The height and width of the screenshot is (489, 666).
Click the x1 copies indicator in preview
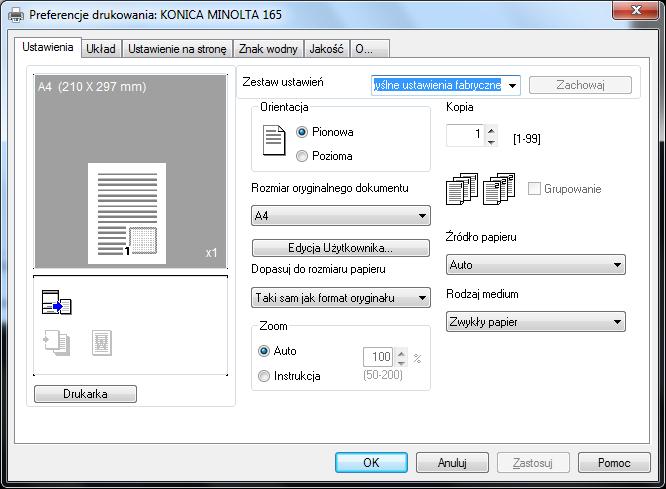pos(212,253)
